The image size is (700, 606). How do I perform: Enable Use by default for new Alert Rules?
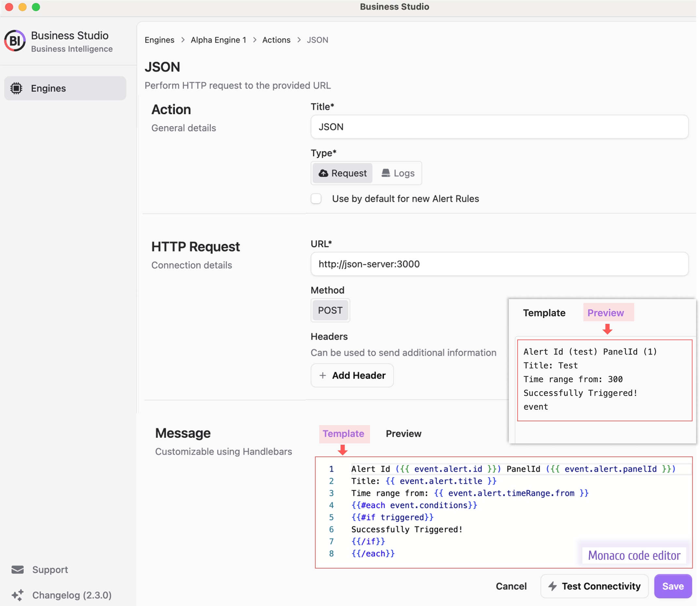(x=316, y=198)
